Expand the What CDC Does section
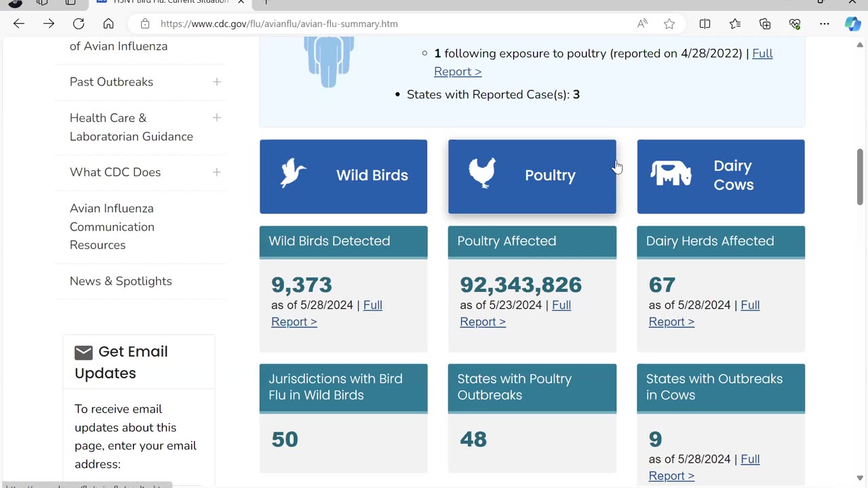This screenshot has height=488, width=868. pyautogui.click(x=217, y=172)
